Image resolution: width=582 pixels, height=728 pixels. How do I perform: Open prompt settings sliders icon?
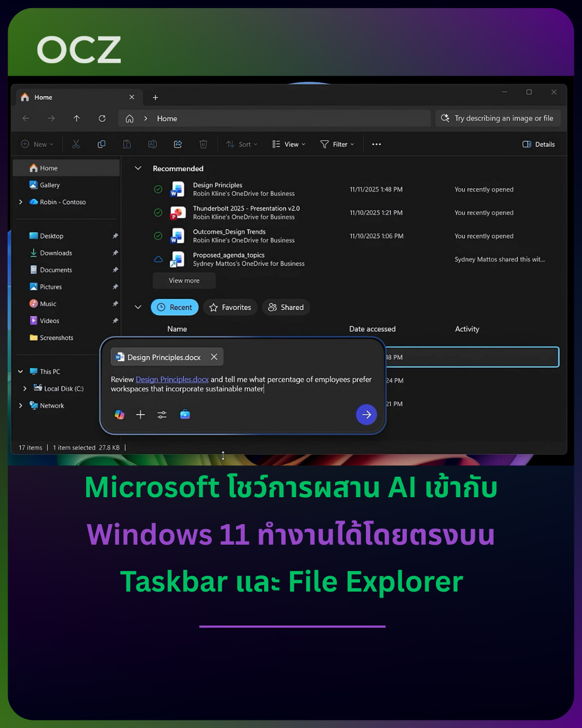point(162,415)
